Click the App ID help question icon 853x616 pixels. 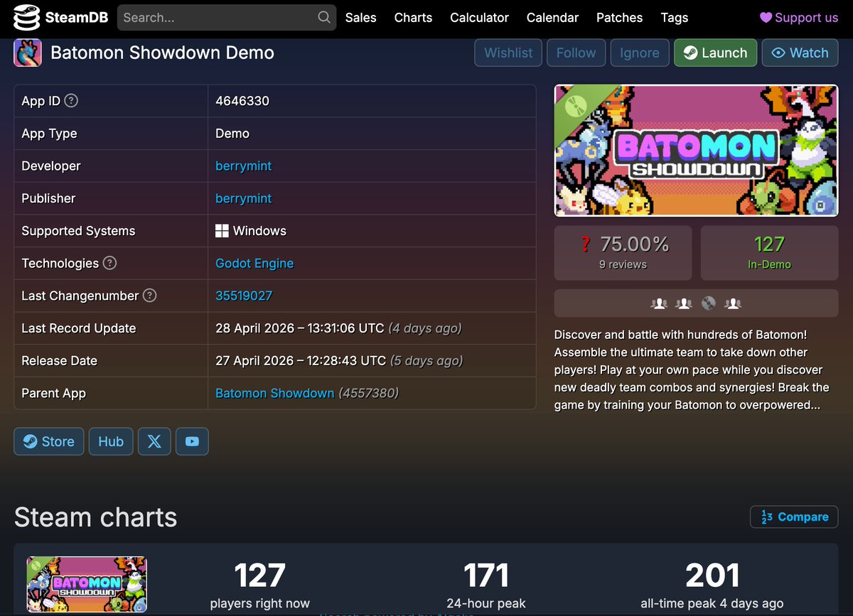pos(71,101)
